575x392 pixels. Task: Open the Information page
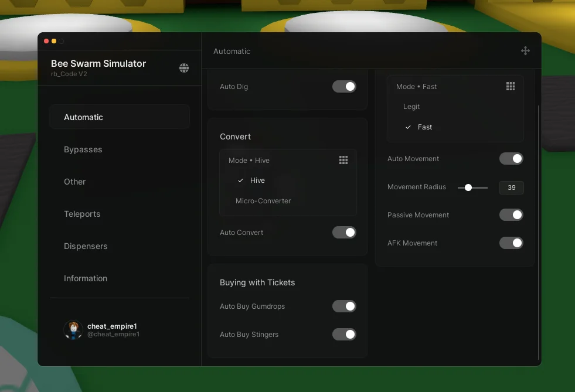click(x=86, y=278)
